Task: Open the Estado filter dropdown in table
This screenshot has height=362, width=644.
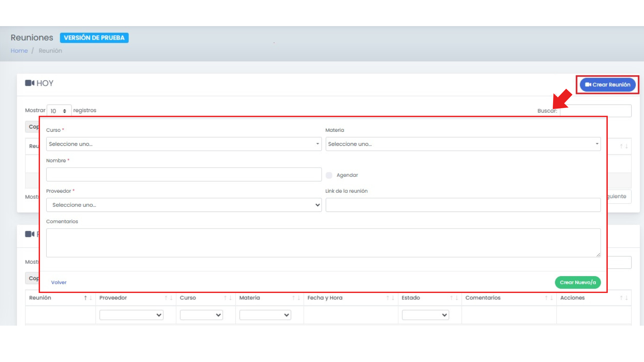Action: pyautogui.click(x=425, y=315)
